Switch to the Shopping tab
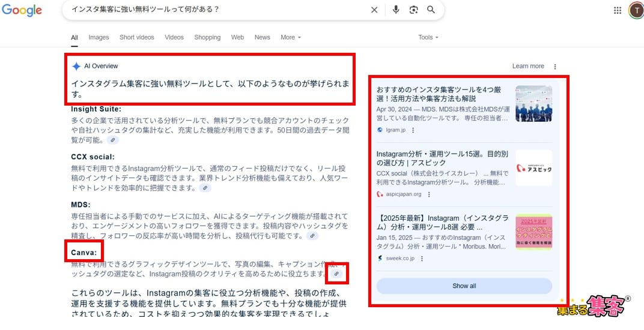This screenshot has width=644, height=330. point(207,37)
